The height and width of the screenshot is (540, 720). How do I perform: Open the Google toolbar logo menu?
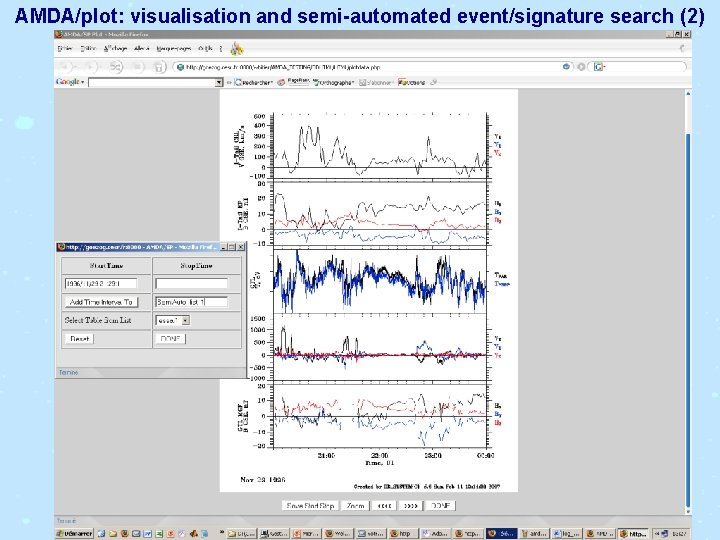pyautogui.click(x=70, y=82)
